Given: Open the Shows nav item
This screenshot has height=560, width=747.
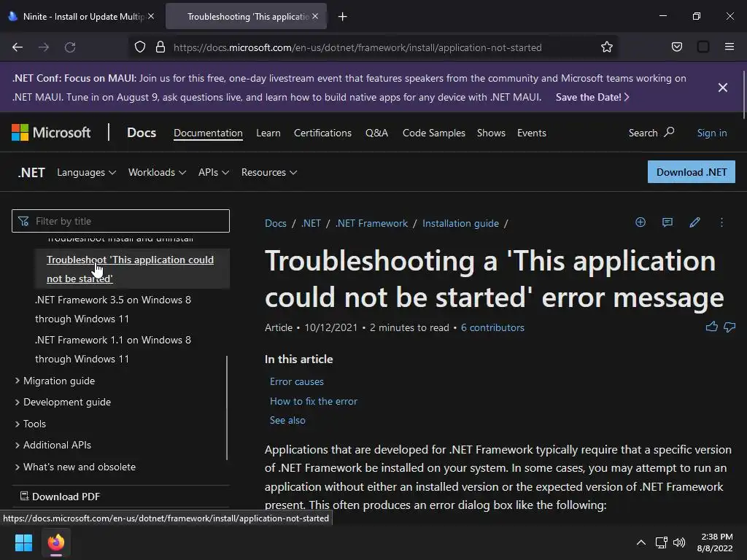Looking at the screenshot, I should pyautogui.click(x=491, y=133).
